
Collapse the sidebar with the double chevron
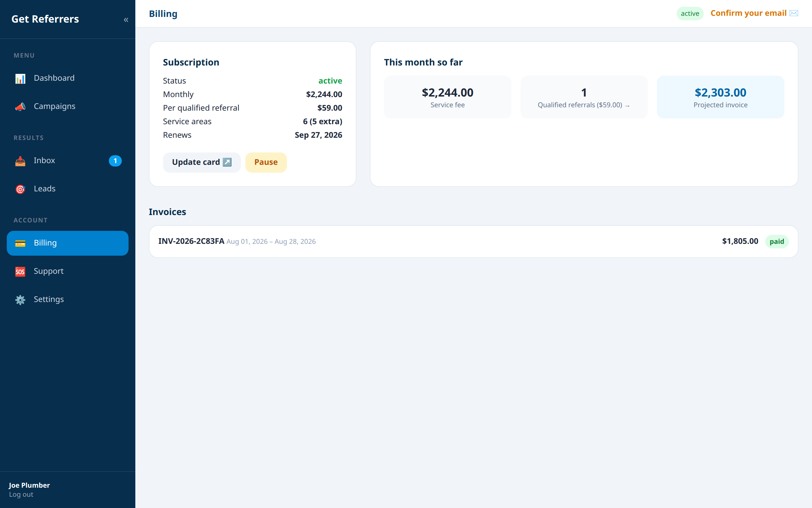[126, 20]
